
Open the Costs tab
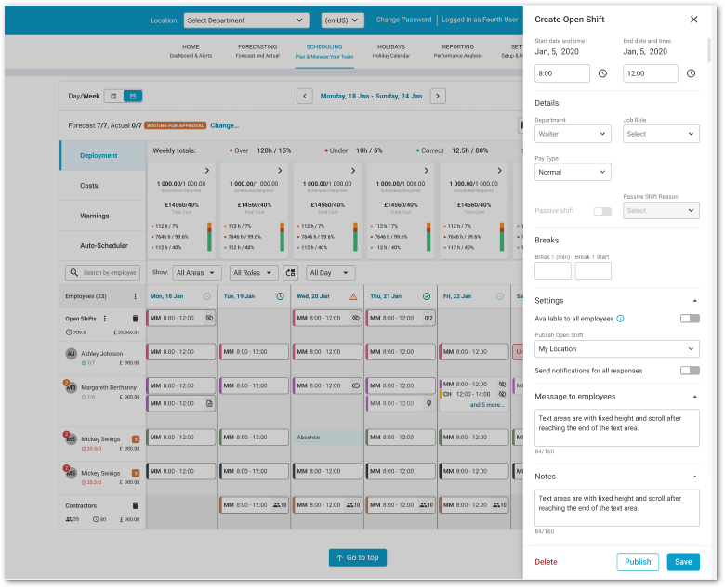click(89, 186)
